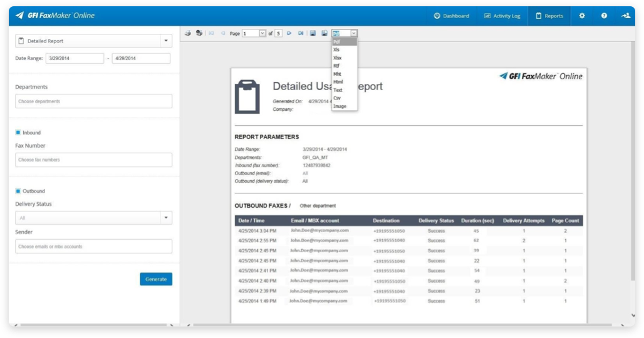Click the report clipboard icon
This screenshot has height=338, width=644.
247,97
